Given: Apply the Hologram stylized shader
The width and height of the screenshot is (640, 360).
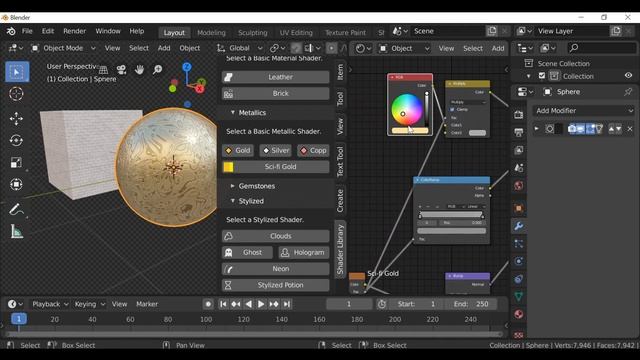Looking at the screenshot, I should (304, 253).
